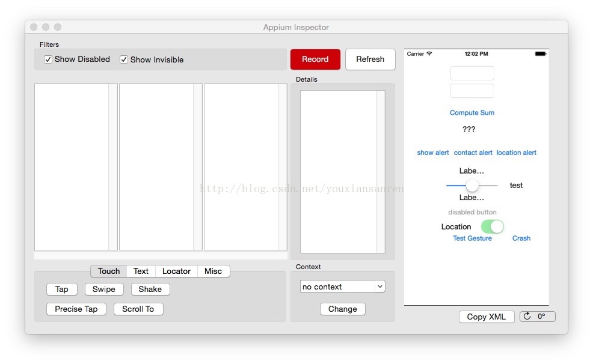
Task: Click the rotate 0° button
Action: (x=538, y=317)
